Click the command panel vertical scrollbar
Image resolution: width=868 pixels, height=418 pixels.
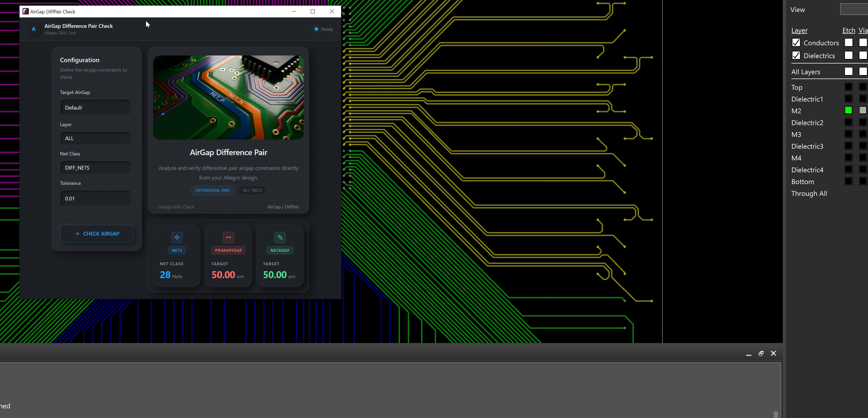tap(776, 414)
